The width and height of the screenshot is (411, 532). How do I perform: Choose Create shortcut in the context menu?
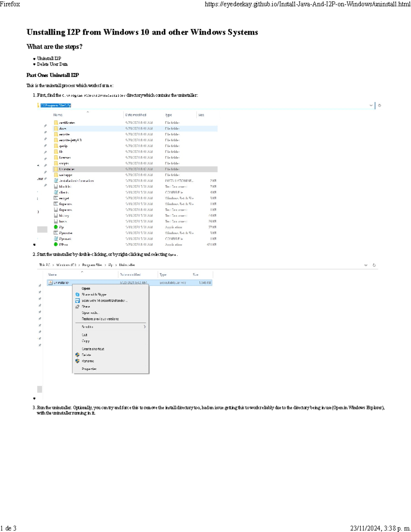click(93, 349)
